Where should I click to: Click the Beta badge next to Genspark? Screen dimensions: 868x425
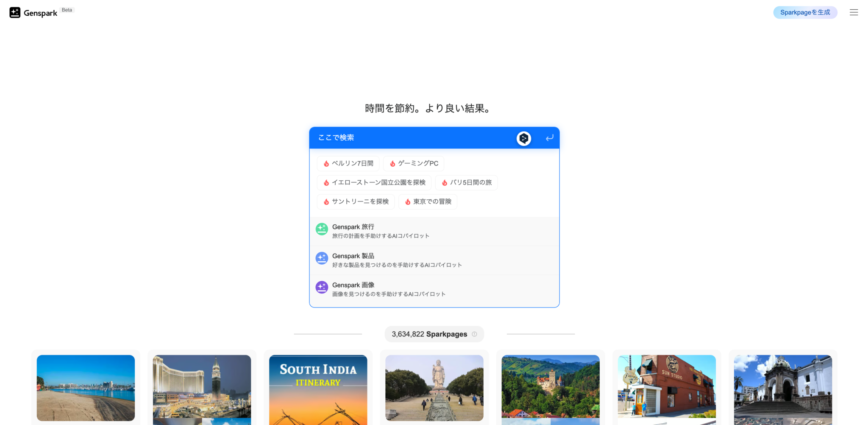click(x=67, y=9)
